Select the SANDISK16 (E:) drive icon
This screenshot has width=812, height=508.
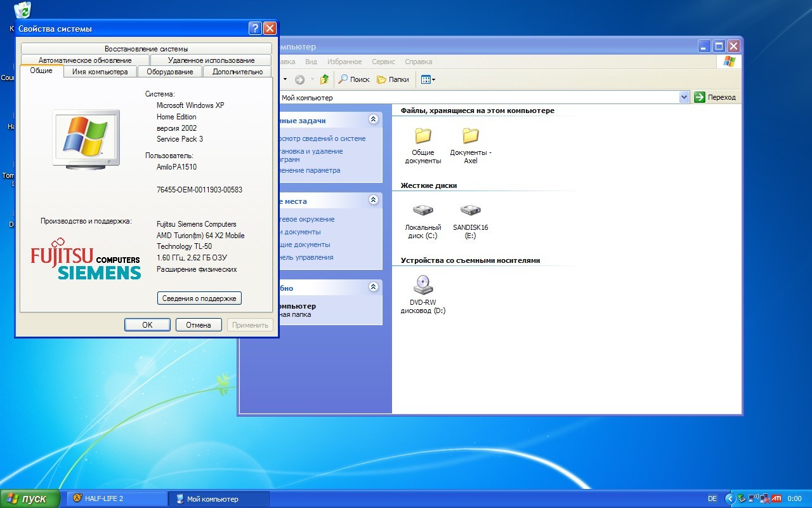[470, 210]
